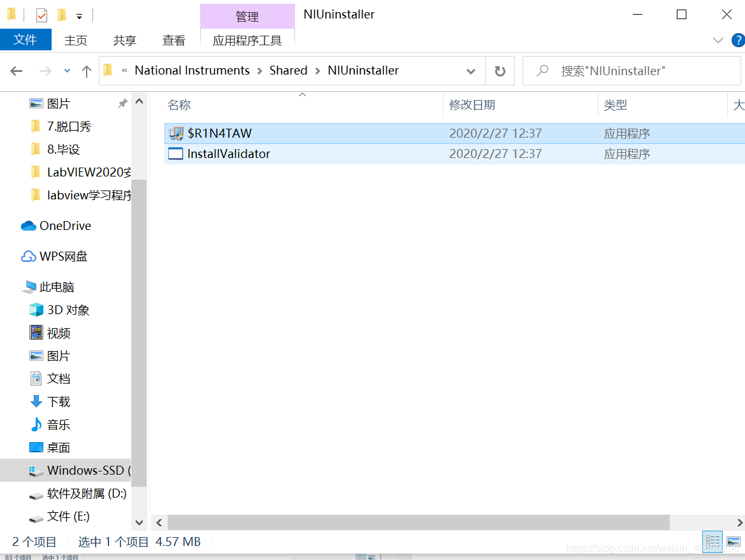Open pinned 图片 in quick access

point(59,104)
